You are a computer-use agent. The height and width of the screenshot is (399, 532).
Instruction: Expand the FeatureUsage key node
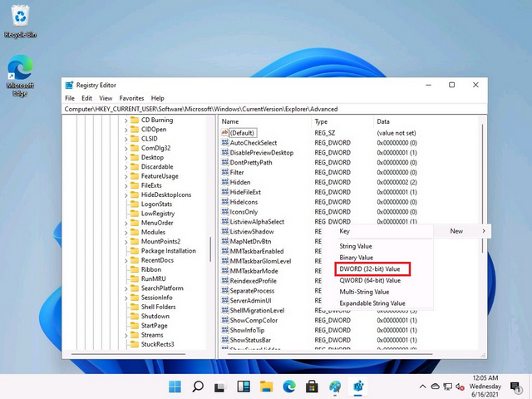point(126,176)
